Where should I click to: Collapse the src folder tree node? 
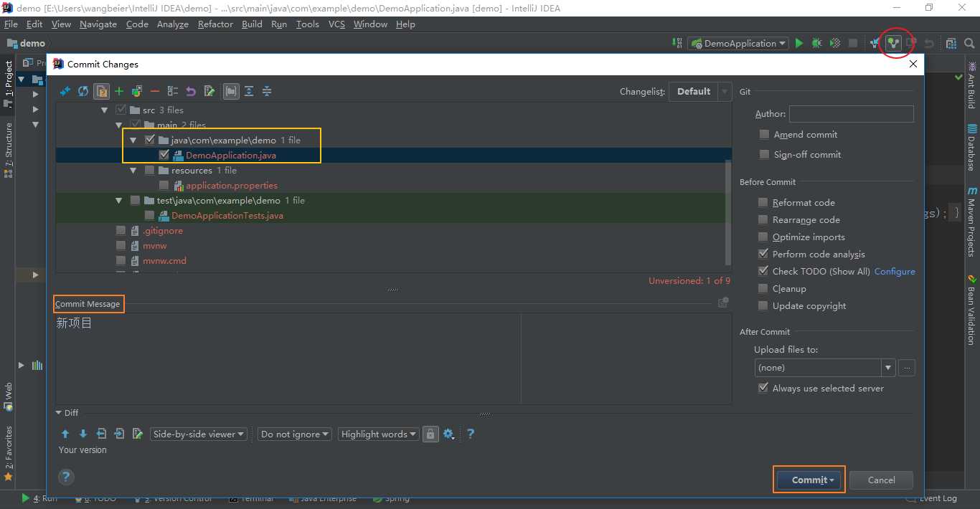(x=104, y=110)
